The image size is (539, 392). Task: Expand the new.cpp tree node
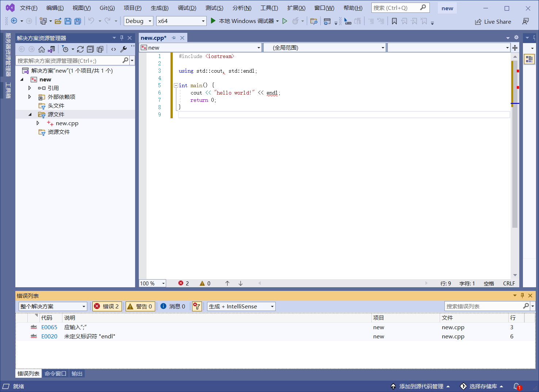pos(38,123)
